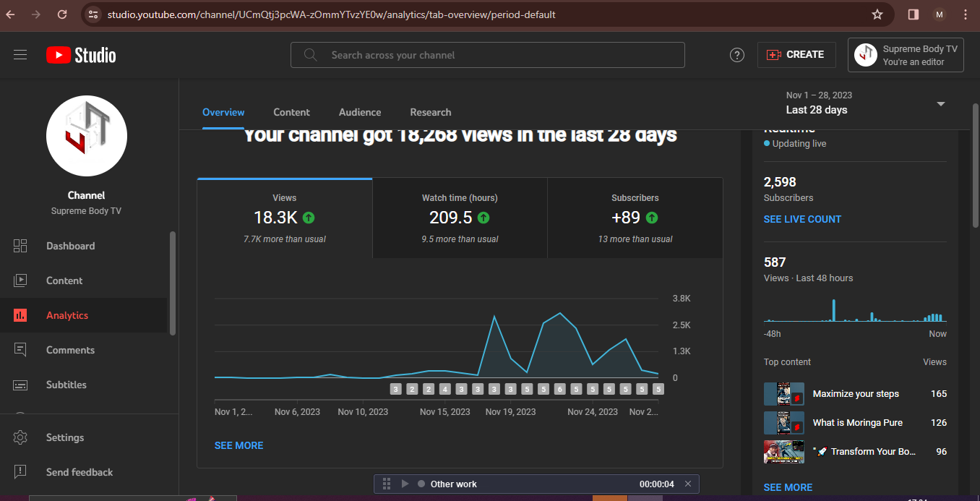Screen dimensions: 980x501
Task: Click the Nov 19, 2023 axis label
Action: pyautogui.click(x=511, y=412)
